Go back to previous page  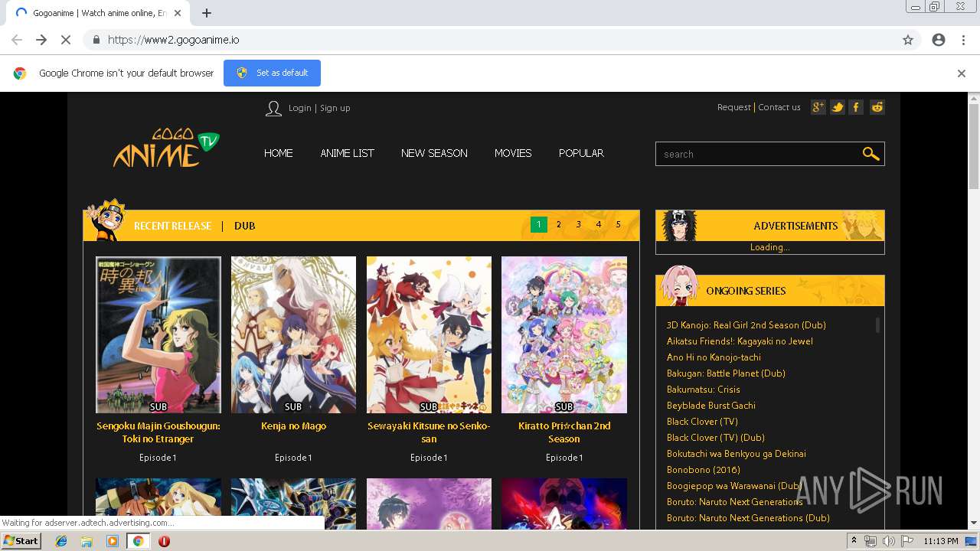(17, 40)
